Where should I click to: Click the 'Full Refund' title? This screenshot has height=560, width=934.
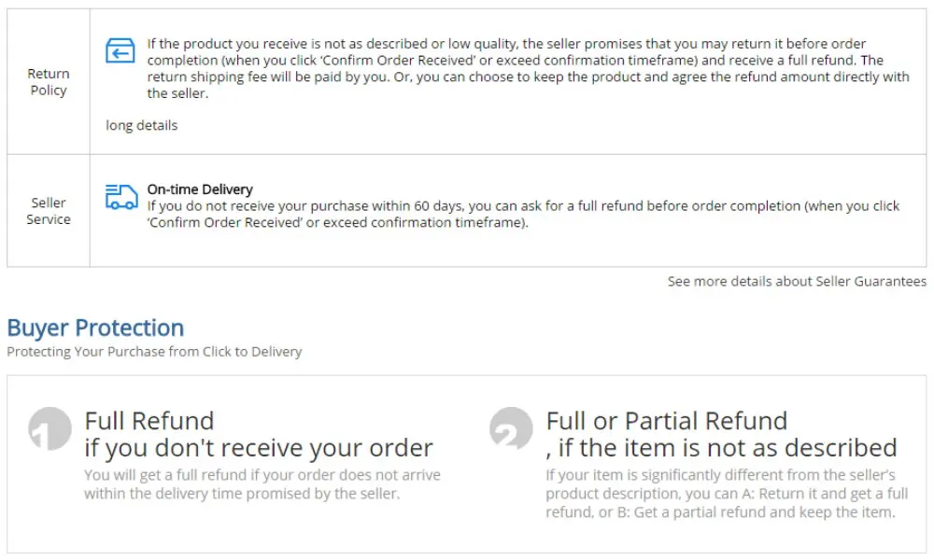tap(149, 421)
